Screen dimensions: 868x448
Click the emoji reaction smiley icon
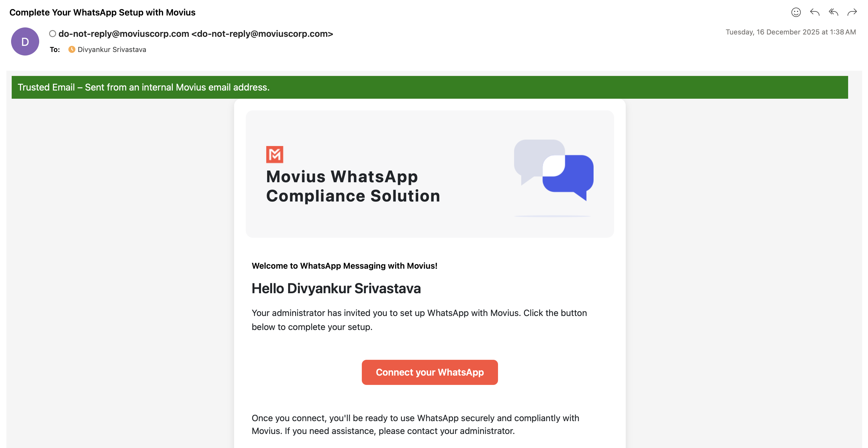796,13
